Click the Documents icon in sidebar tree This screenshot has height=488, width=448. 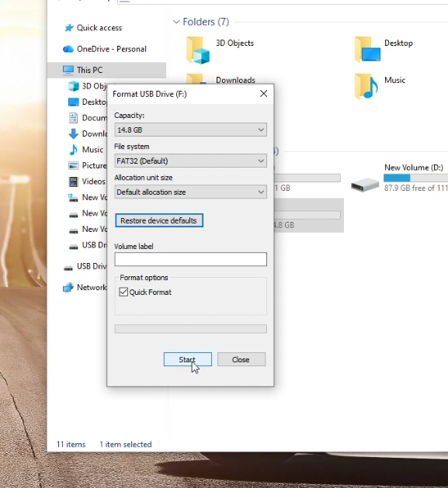(74, 118)
